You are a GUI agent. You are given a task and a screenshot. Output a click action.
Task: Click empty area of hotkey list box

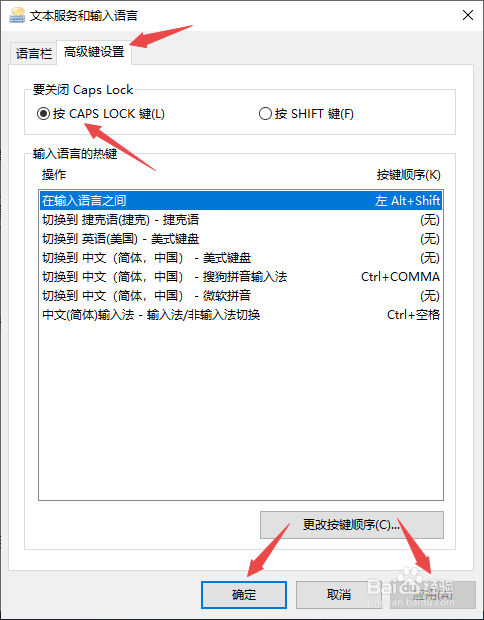[x=241, y=411]
